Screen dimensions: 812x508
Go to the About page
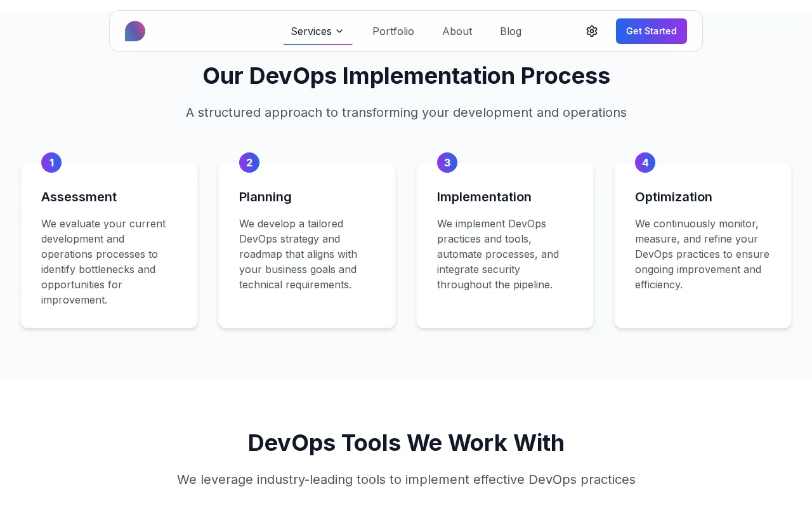[x=457, y=31]
